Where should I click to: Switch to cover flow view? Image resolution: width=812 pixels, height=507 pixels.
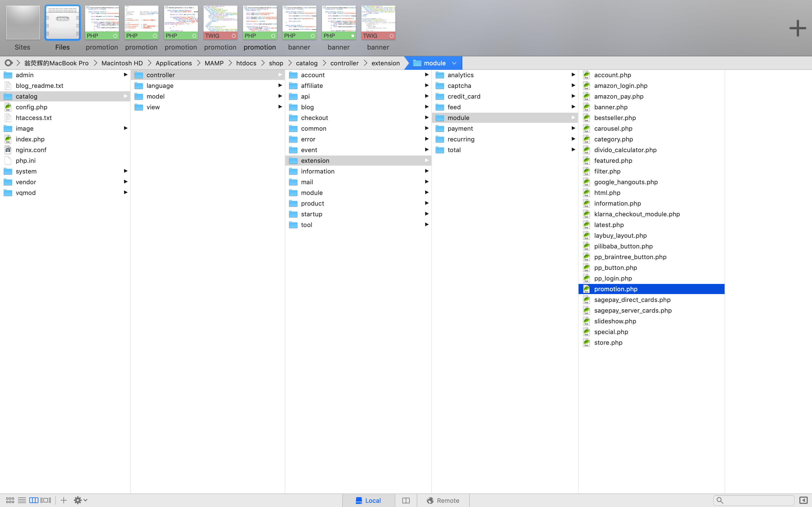[x=46, y=500]
